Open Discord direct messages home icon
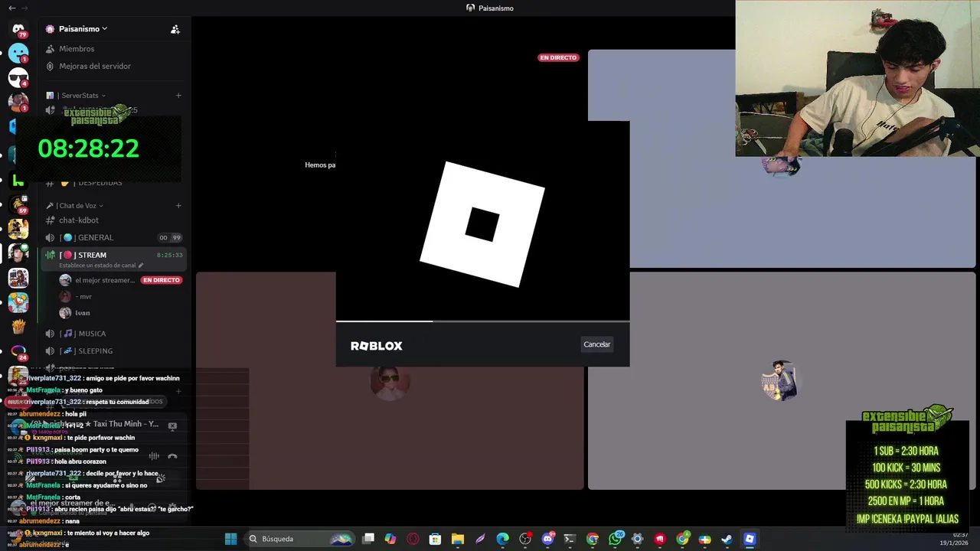Image resolution: width=980 pixels, height=551 pixels. (18, 29)
